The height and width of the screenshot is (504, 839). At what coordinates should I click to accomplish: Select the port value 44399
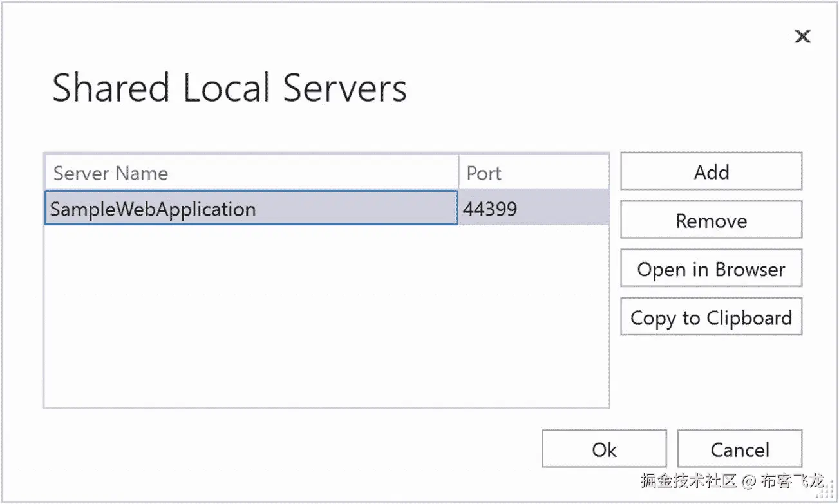(x=534, y=207)
